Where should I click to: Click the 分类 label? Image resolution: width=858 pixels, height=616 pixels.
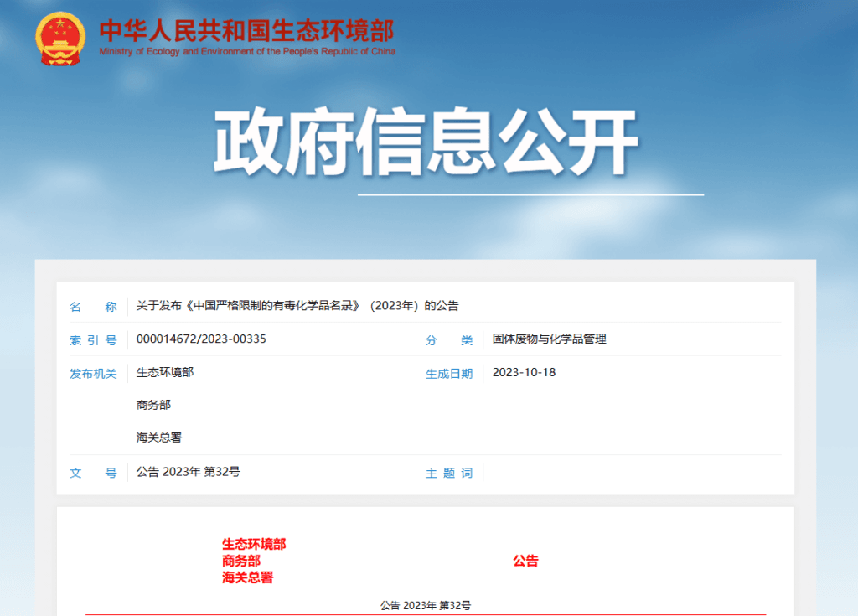pos(449,340)
